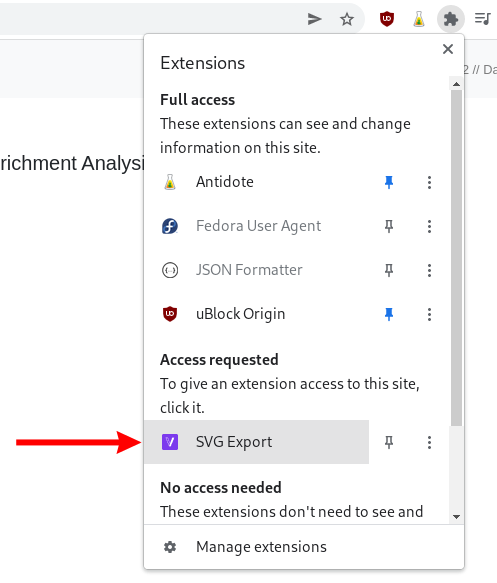The height and width of the screenshot is (583, 497).
Task: Select the uBlock Origin extension entry
Action: point(256,314)
